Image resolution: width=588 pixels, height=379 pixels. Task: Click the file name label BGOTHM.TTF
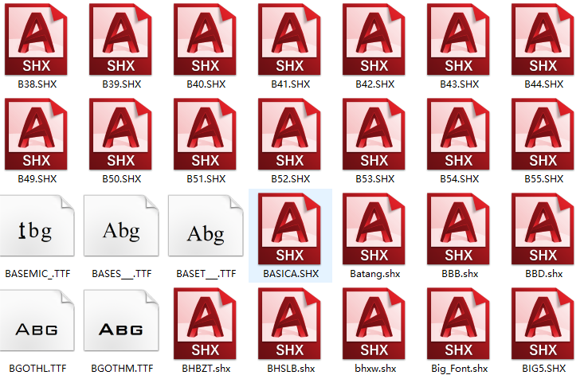coord(122,369)
